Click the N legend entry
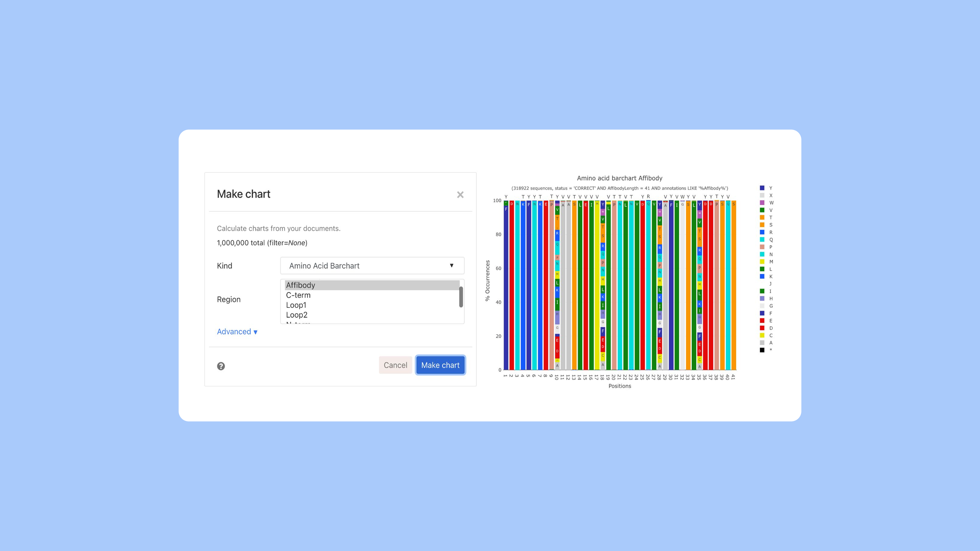Screen dimensions: 980x551 pyautogui.click(x=766, y=254)
